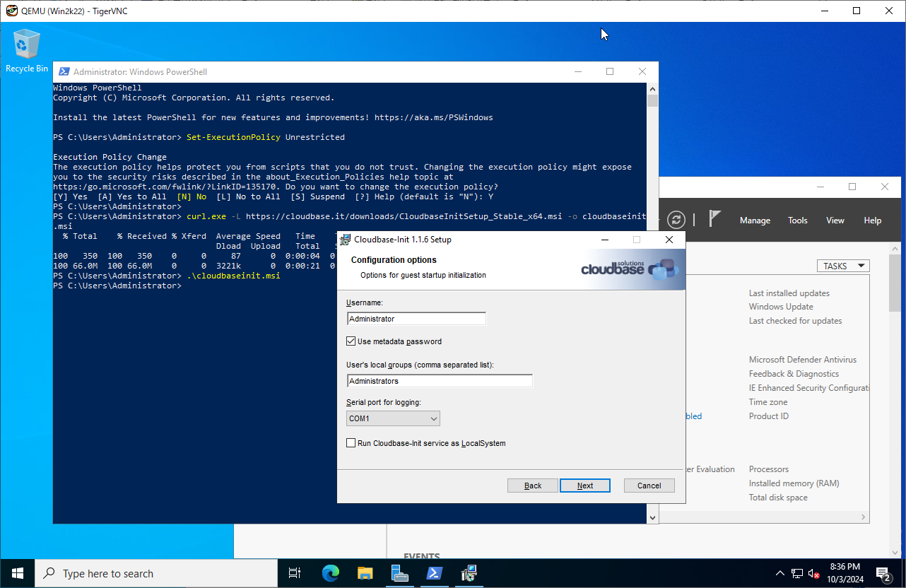Click the User's local groups field
This screenshot has width=906, height=588.
440,381
